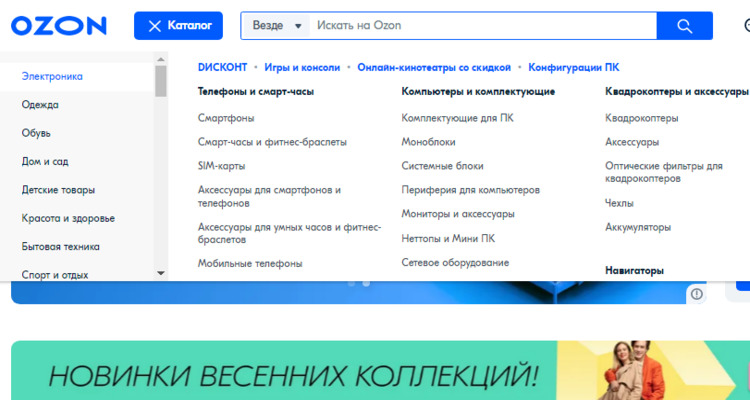Go to Комплектующие для ПК
The width and height of the screenshot is (750, 400).
click(x=458, y=118)
